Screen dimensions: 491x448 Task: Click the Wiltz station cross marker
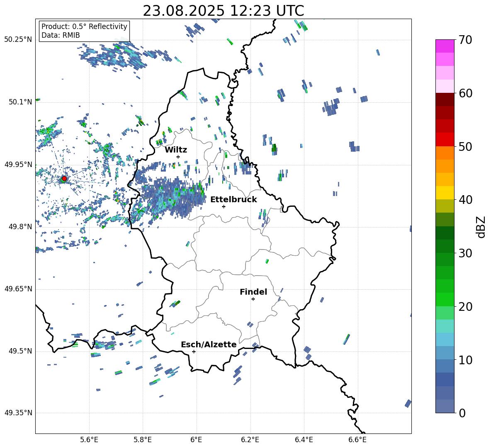[x=178, y=157]
